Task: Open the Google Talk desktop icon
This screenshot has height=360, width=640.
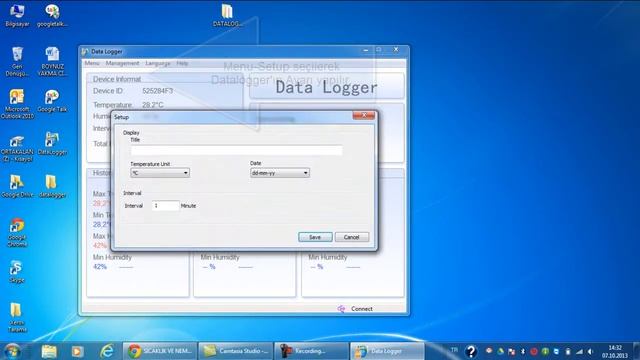Action: pos(52,101)
